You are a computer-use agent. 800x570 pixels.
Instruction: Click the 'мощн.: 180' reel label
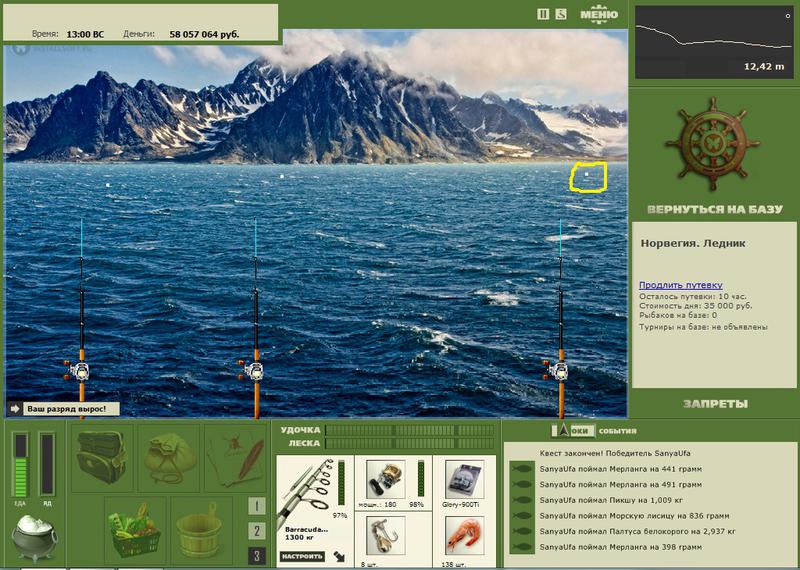(378, 505)
